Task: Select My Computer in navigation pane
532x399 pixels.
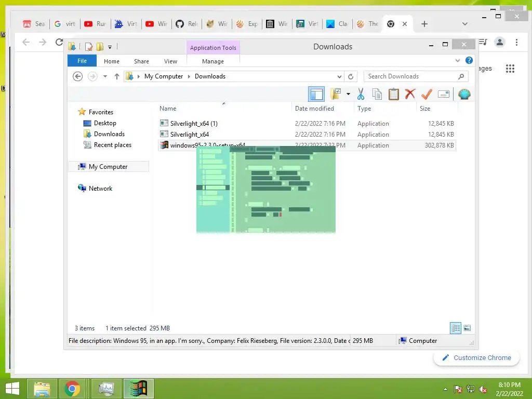Action: point(108,167)
